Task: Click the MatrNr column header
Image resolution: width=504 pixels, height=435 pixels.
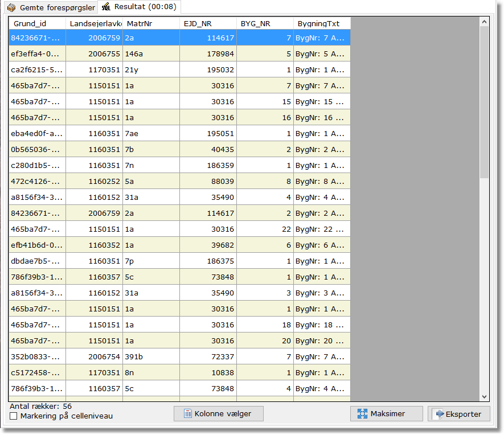Action: (x=151, y=23)
